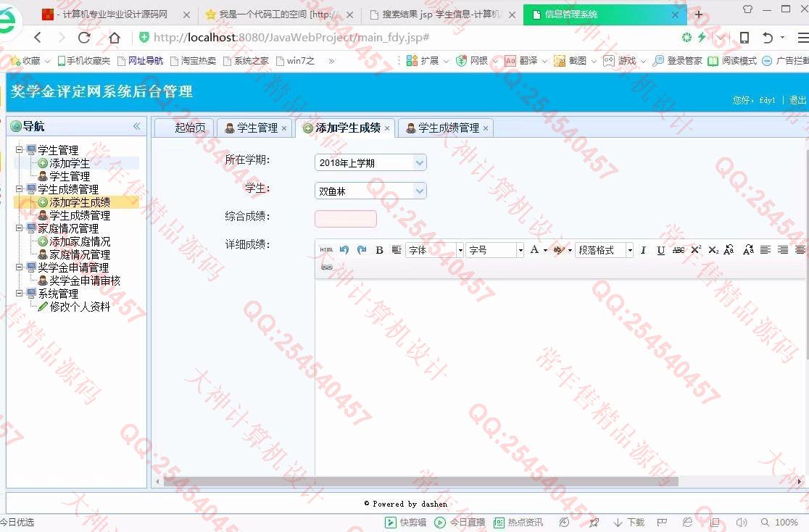This screenshot has width=809, height=532.
Task: Collapse the 导航 navigation panel
Action: 137,126
